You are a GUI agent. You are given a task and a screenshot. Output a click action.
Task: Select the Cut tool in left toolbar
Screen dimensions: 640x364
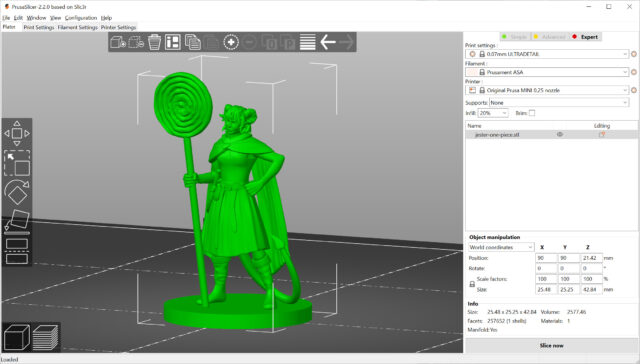(17, 251)
